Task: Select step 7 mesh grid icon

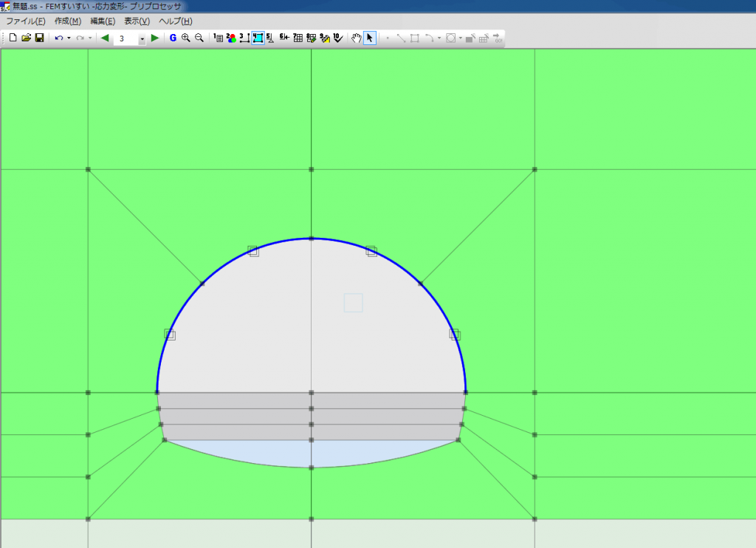Action: click(298, 38)
